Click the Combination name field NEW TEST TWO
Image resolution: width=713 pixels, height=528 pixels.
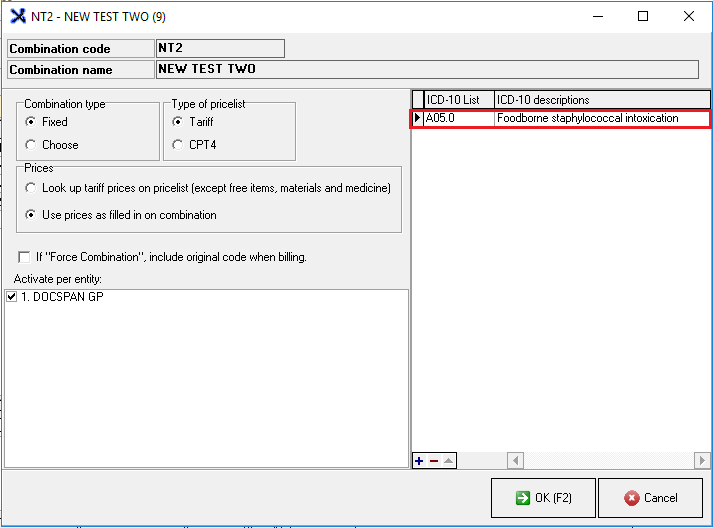pyautogui.click(x=427, y=70)
